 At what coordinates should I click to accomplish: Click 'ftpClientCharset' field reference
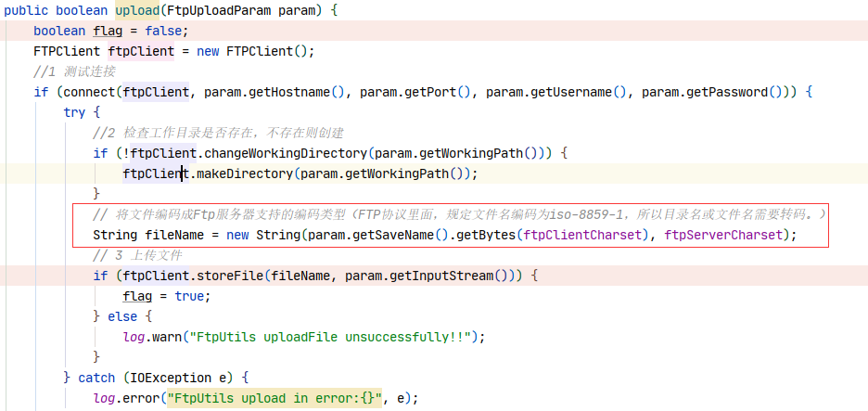tap(581, 235)
